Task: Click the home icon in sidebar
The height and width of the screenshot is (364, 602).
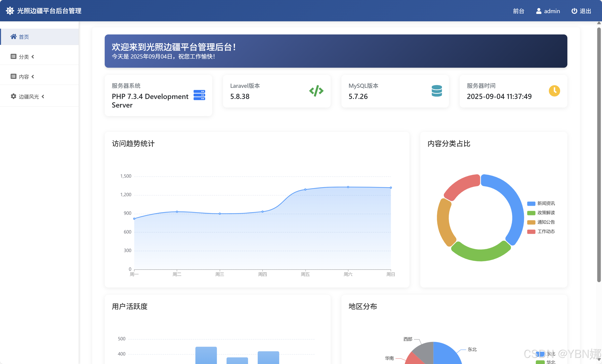Action: [14, 37]
